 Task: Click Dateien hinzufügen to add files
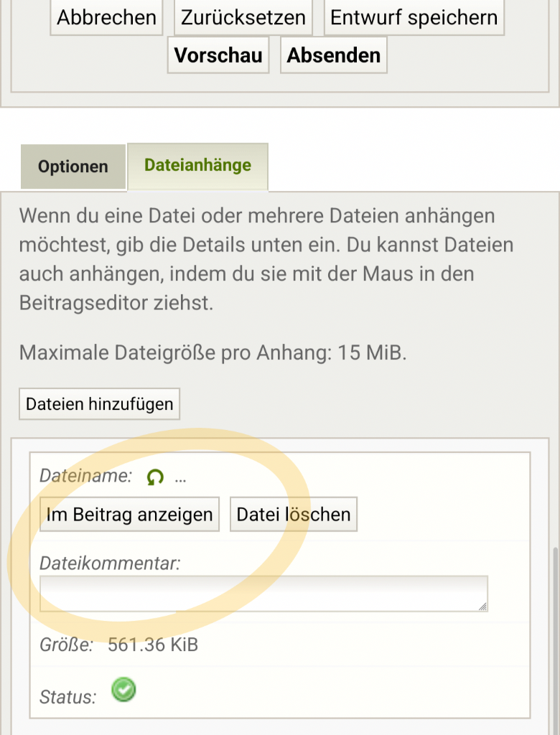(99, 404)
